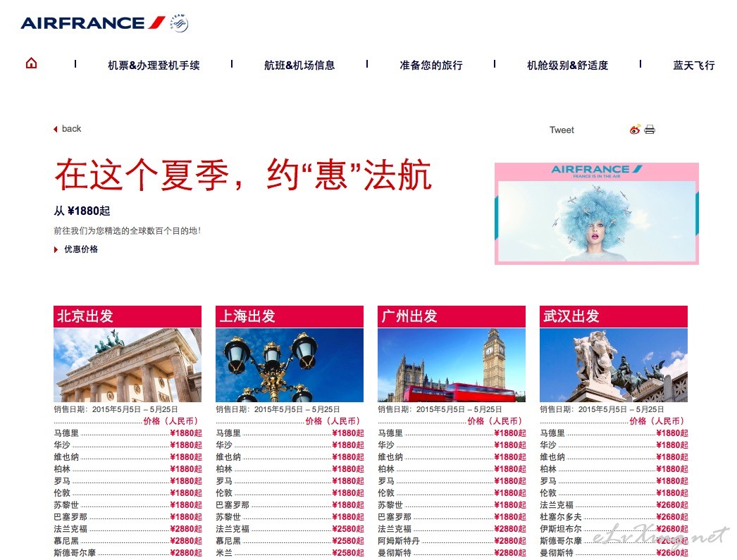Expand the 优惠价格 arrow link
Image resolution: width=737 pixels, height=560 pixels.
56,249
